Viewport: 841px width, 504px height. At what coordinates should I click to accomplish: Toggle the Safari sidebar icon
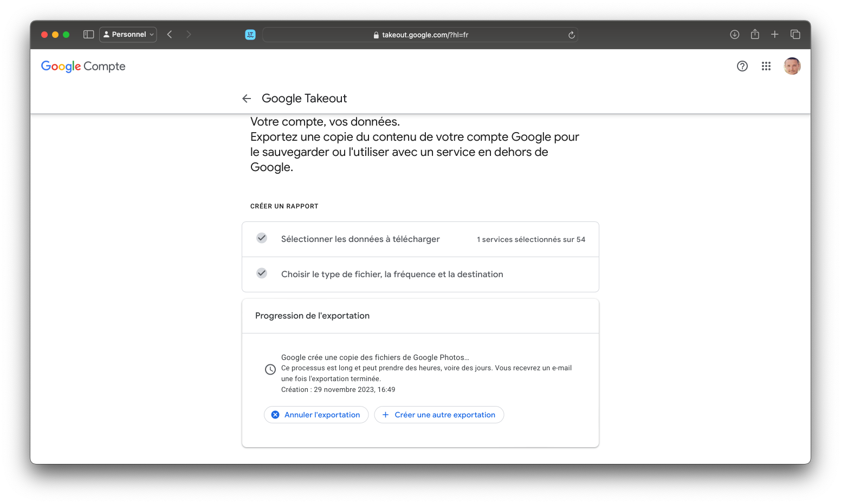(89, 35)
